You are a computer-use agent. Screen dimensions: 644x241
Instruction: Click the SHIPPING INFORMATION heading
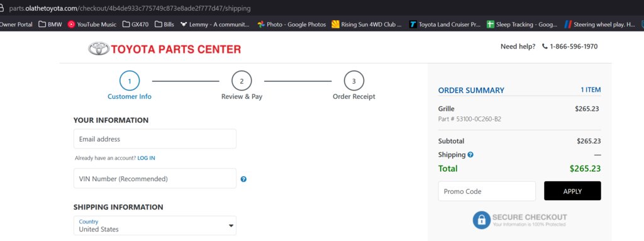[118, 207]
